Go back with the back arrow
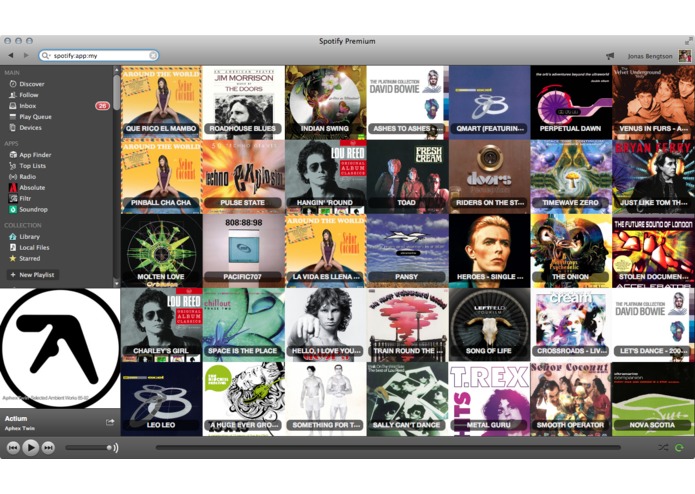This screenshot has width=695, height=494. click(x=11, y=55)
